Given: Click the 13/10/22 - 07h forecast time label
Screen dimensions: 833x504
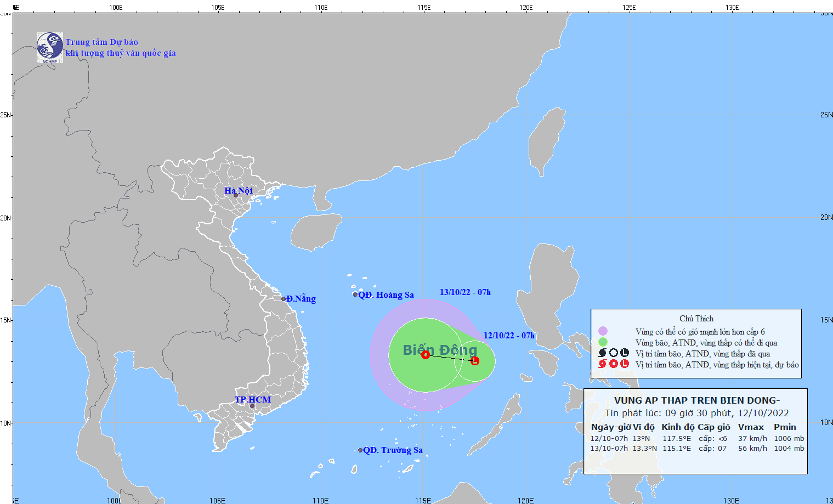Looking at the screenshot, I should click(x=465, y=292).
